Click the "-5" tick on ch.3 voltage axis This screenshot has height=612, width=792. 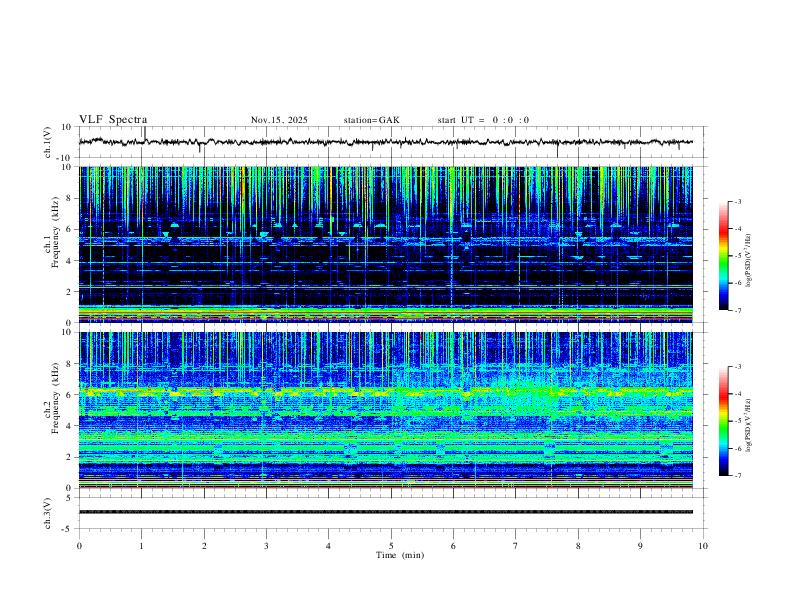click(x=68, y=529)
